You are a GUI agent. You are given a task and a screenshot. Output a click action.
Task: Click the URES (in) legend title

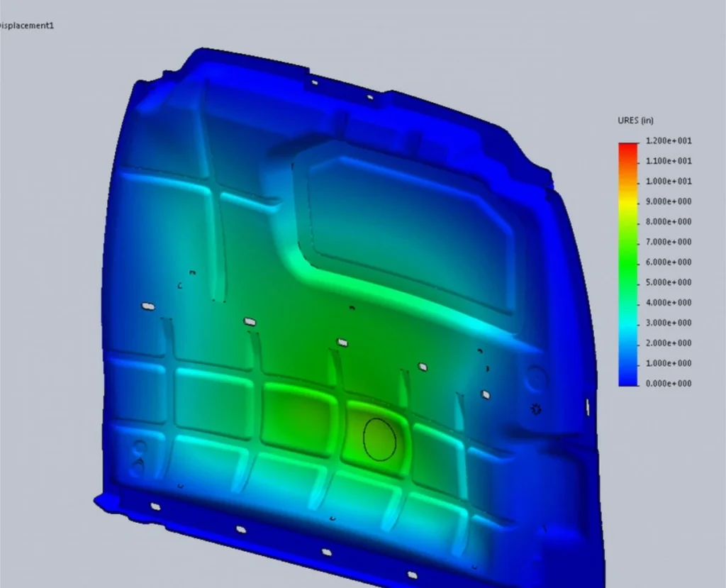coord(636,121)
